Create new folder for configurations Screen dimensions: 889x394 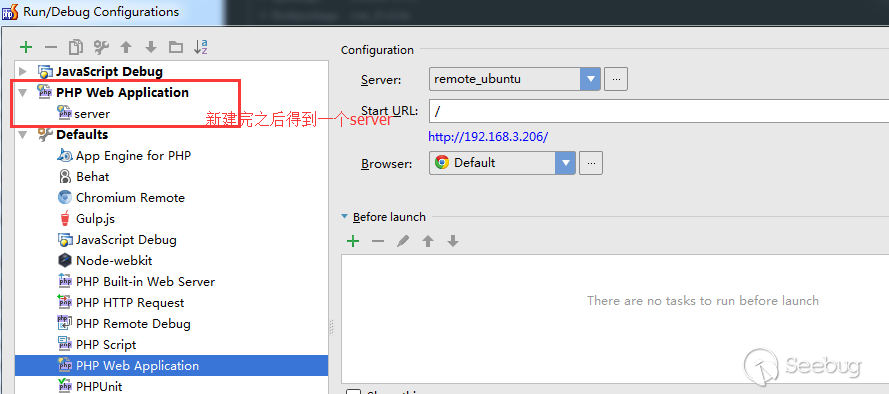coord(176,47)
